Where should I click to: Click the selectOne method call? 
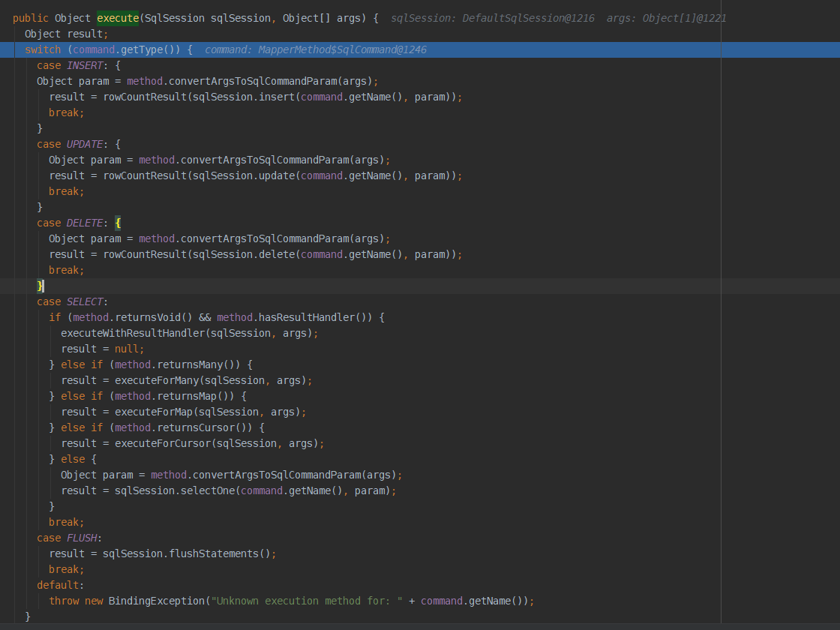207,490
